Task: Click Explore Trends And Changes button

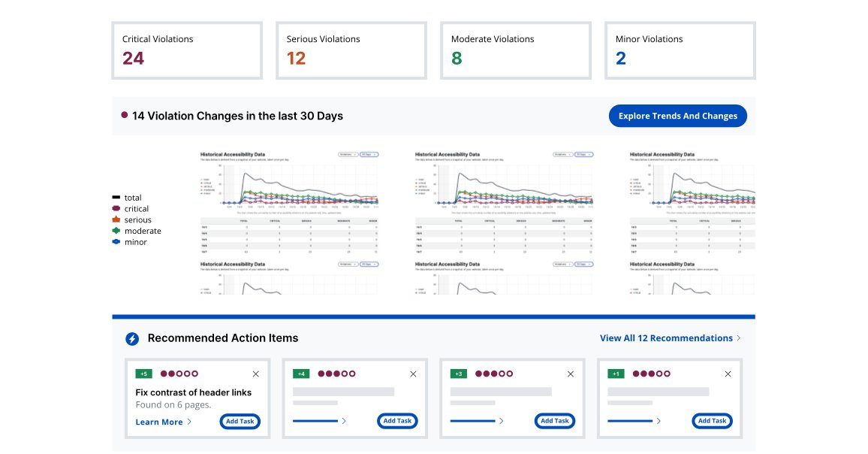Action: click(677, 116)
